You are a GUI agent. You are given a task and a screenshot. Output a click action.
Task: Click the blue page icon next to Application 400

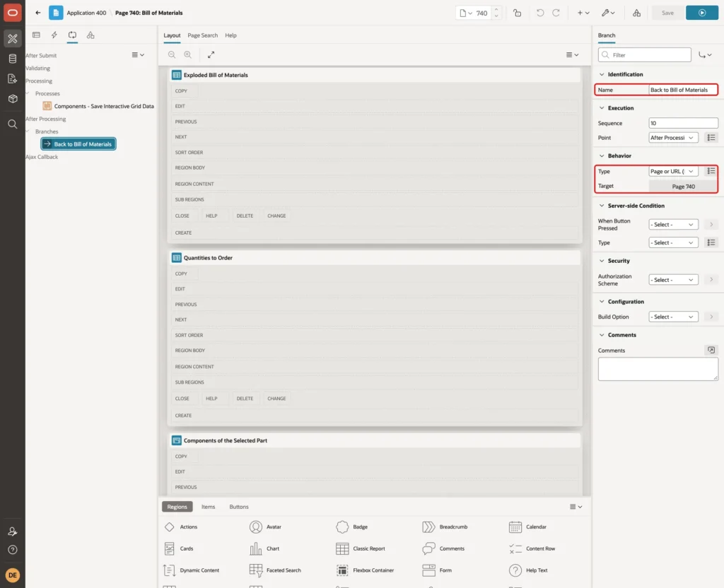pyautogui.click(x=56, y=13)
